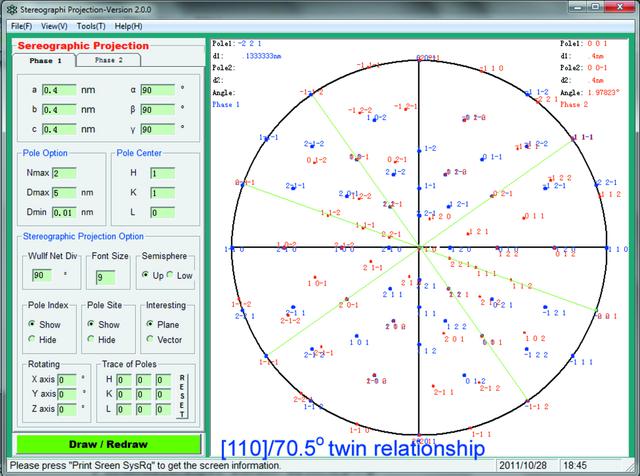Click the Font Size field
Image resolution: width=640 pixels, height=476 pixels.
[106, 278]
